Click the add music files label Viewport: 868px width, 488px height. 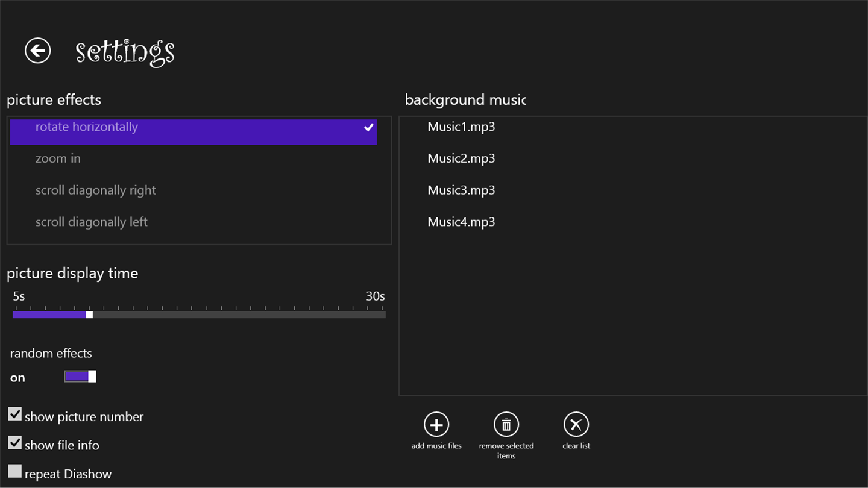(436, 446)
